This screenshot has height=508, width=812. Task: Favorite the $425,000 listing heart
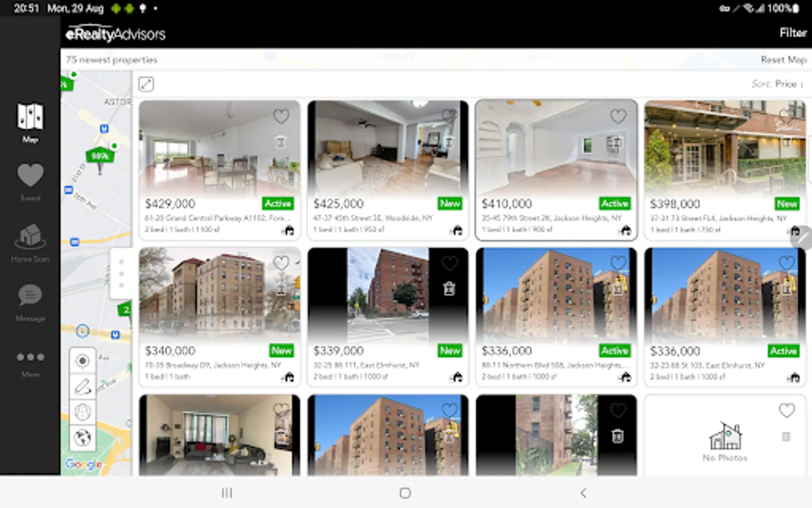[449, 116]
